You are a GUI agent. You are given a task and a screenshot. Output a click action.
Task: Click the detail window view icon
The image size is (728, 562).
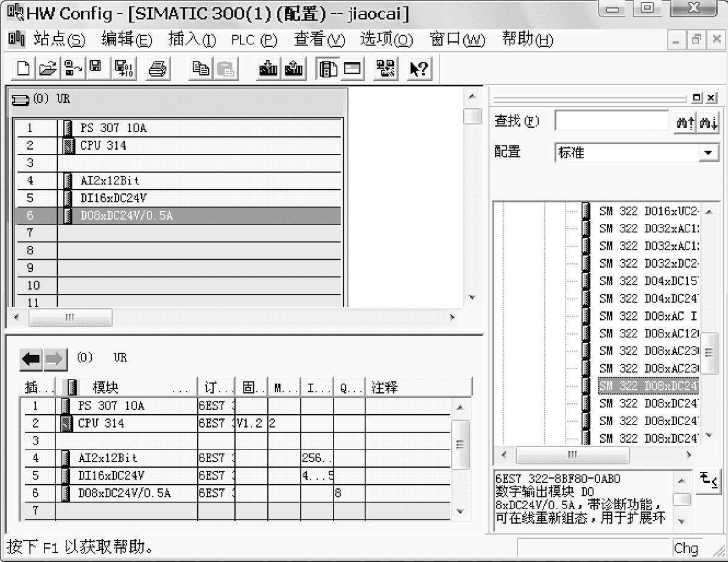tap(352, 68)
